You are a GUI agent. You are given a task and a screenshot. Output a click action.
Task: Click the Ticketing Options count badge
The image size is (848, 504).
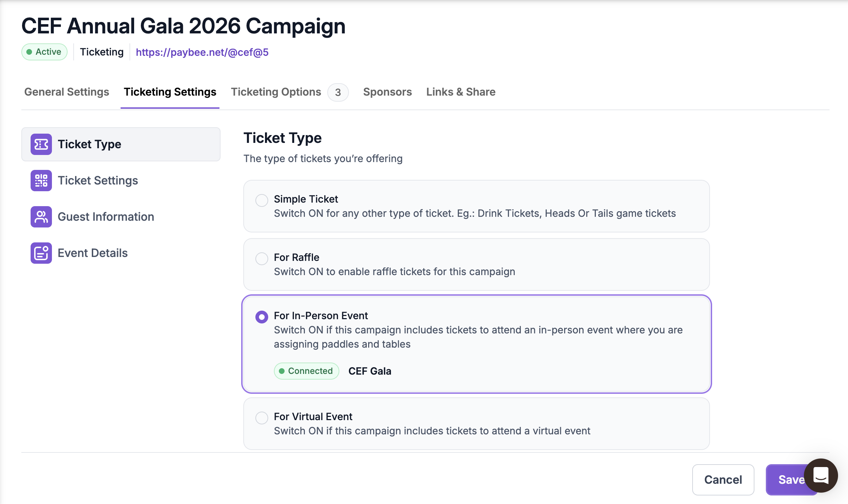click(x=338, y=92)
